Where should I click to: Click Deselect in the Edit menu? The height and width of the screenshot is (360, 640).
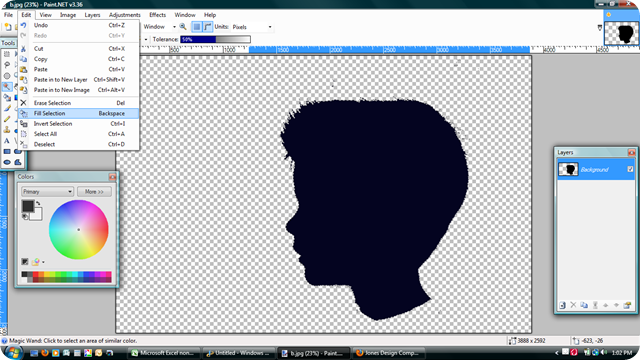tap(78, 144)
